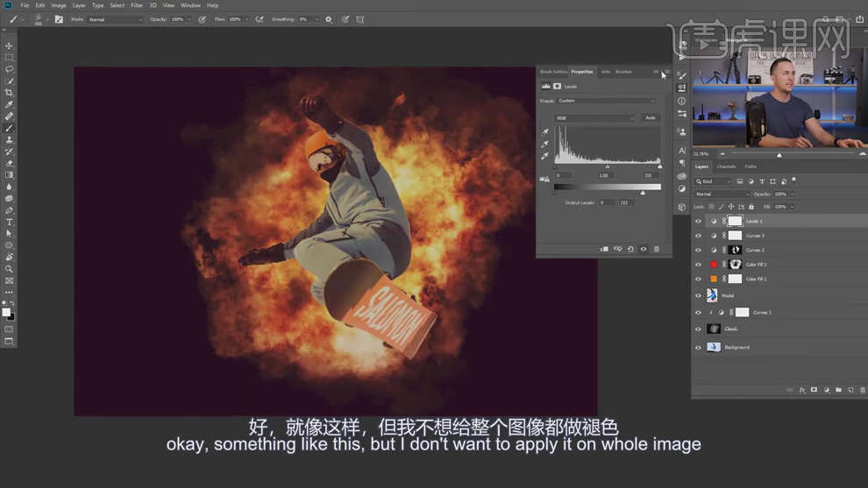Delete the Levels adjustment via trash icon
The image size is (868, 488).
pos(657,249)
